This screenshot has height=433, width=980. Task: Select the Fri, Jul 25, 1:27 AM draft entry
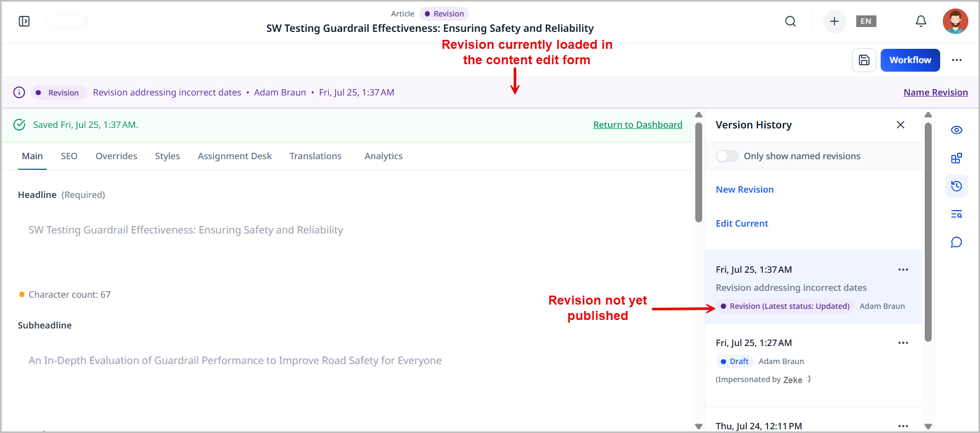814,365
